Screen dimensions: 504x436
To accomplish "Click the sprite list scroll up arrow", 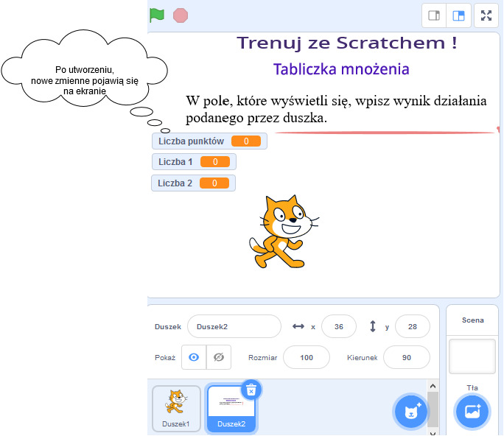I will pos(433,386).
